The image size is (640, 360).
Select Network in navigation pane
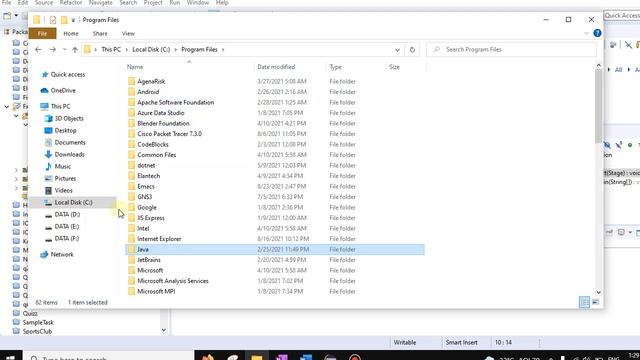pos(57,254)
